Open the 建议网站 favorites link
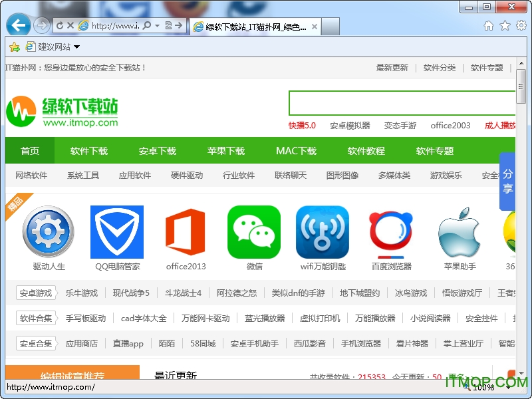532x399 pixels. point(49,47)
